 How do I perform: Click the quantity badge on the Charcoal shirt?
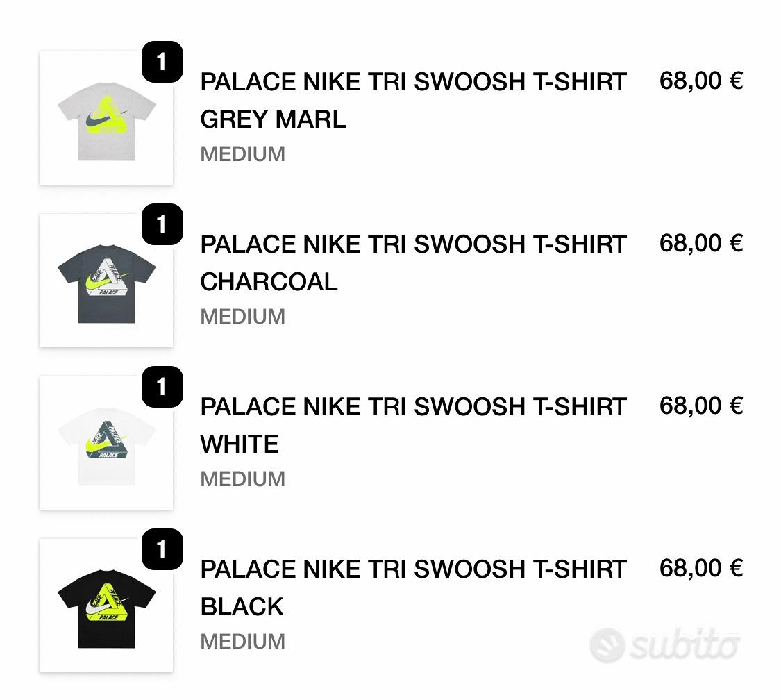[162, 224]
